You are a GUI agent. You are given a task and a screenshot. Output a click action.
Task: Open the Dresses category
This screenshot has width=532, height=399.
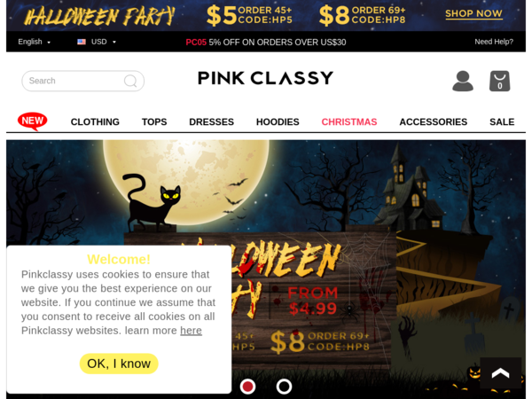pos(211,121)
